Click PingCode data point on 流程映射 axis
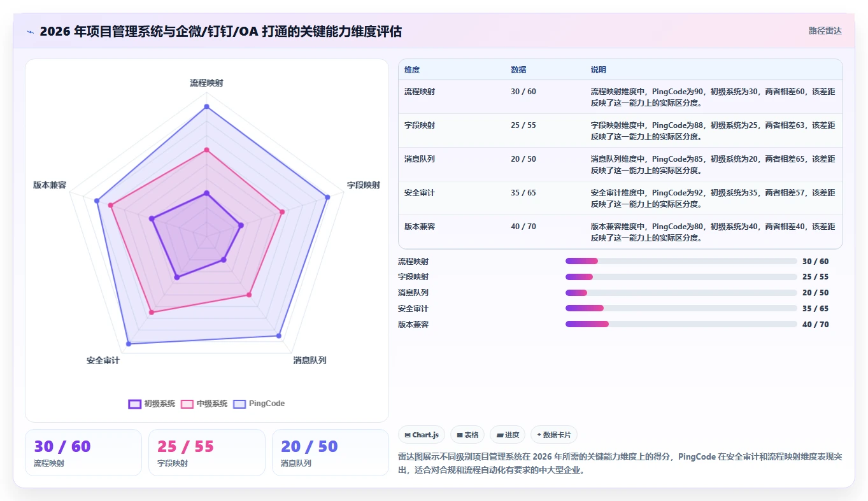 pyautogui.click(x=206, y=106)
